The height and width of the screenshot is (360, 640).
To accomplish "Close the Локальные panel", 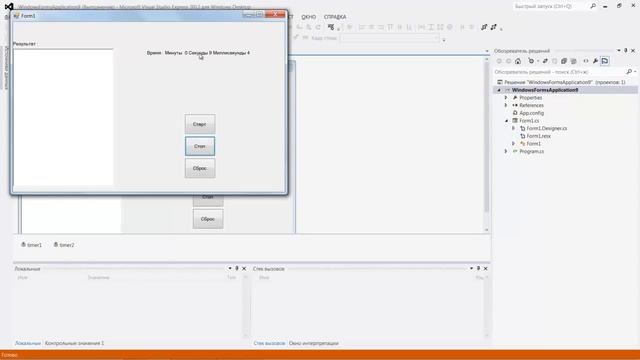I will click(244, 269).
